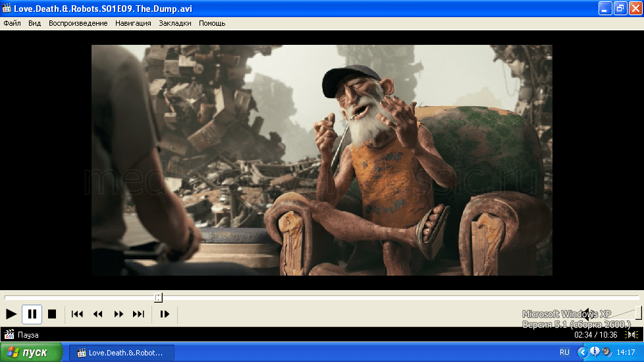Click the taskbar clock 14:17
The width and height of the screenshot is (644, 362).
[626, 353]
